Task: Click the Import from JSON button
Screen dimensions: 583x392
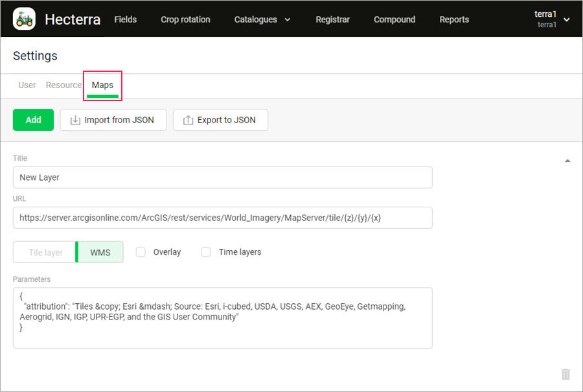Action: (x=113, y=120)
